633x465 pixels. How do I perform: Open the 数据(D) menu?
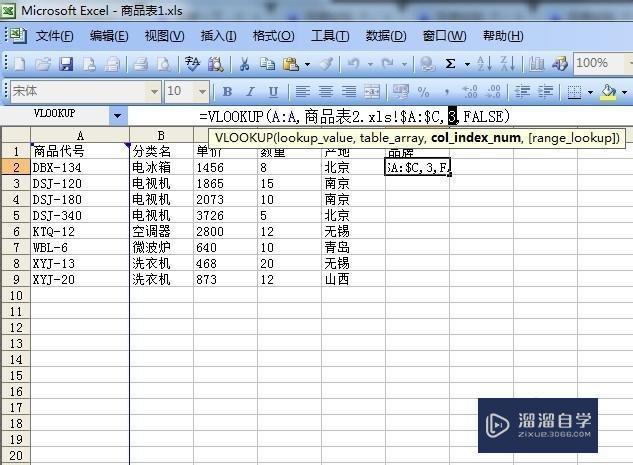[386, 36]
